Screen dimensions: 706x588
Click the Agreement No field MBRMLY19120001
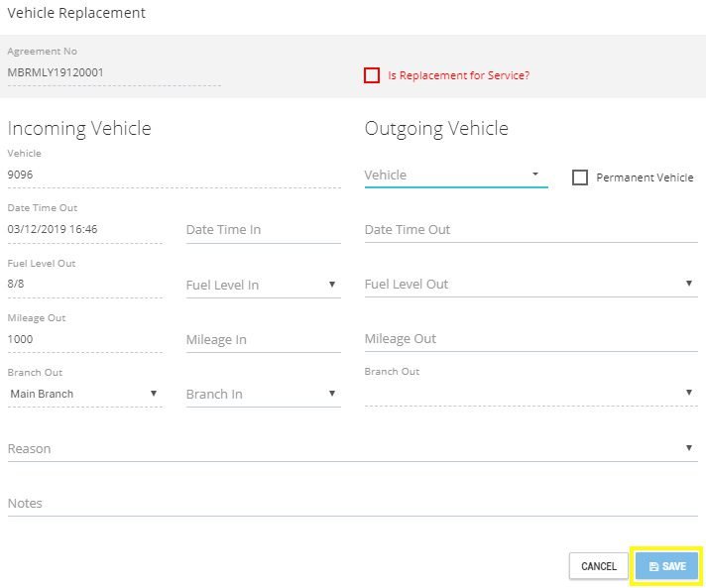pyautogui.click(x=114, y=72)
